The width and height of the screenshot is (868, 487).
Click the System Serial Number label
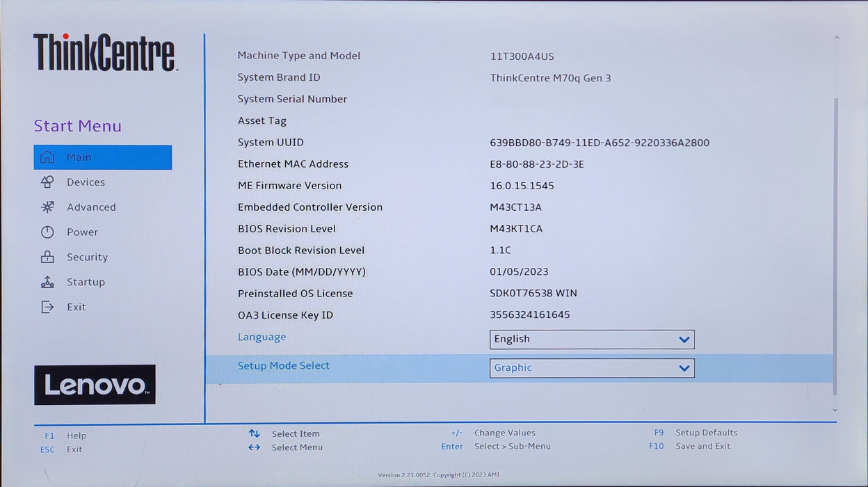pyautogui.click(x=292, y=99)
